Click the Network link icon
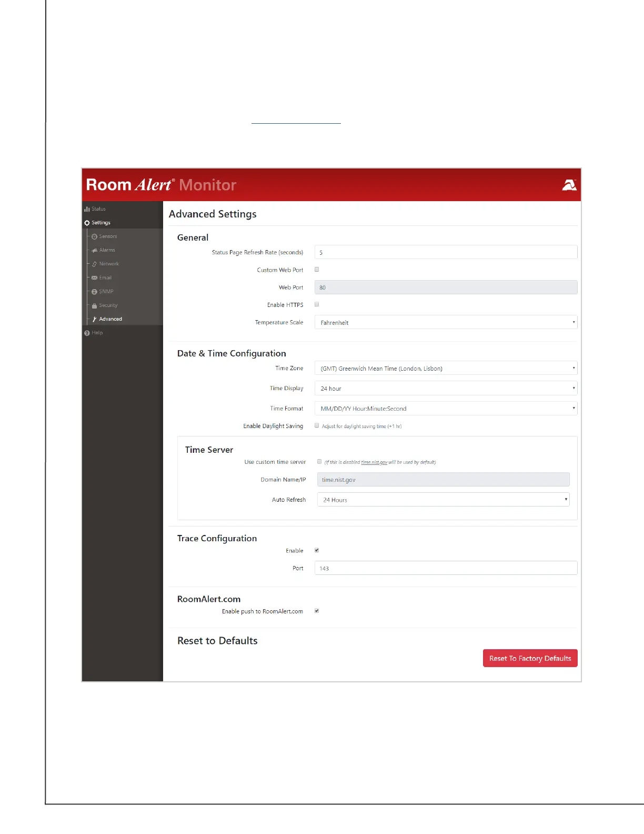Screen dimensions: 644x834 (x=95, y=264)
